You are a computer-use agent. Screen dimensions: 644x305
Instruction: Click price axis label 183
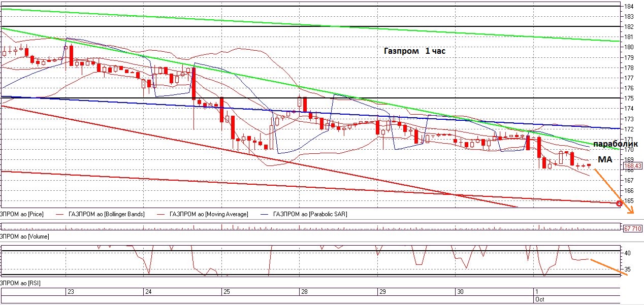pyautogui.click(x=629, y=16)
